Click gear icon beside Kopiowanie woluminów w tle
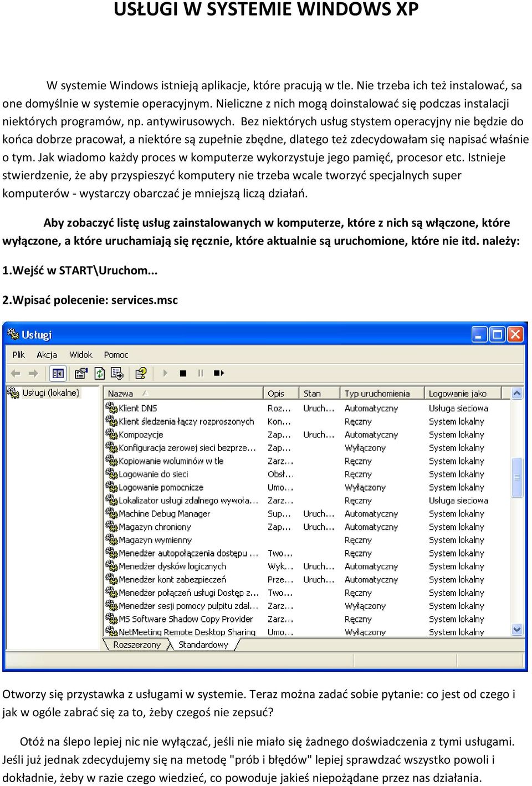The width and height of the screenshot is (532, 786). [111, 461]
